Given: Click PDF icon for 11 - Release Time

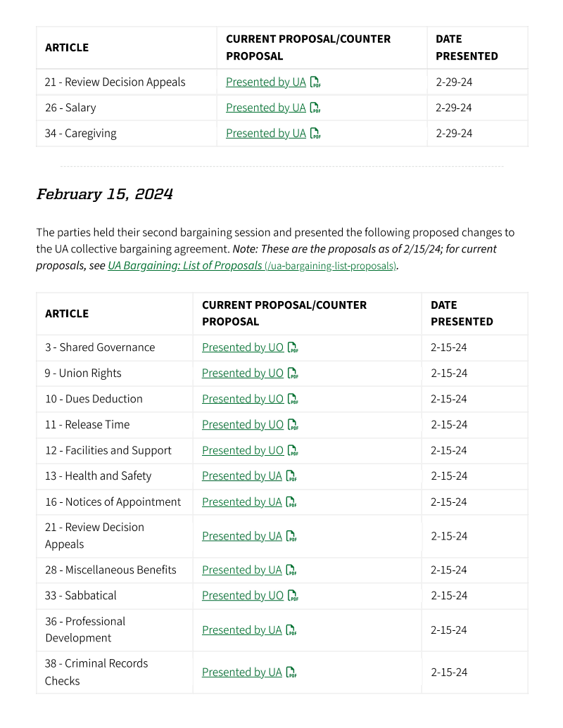Looking at the screenshot, I should [293, 425].
